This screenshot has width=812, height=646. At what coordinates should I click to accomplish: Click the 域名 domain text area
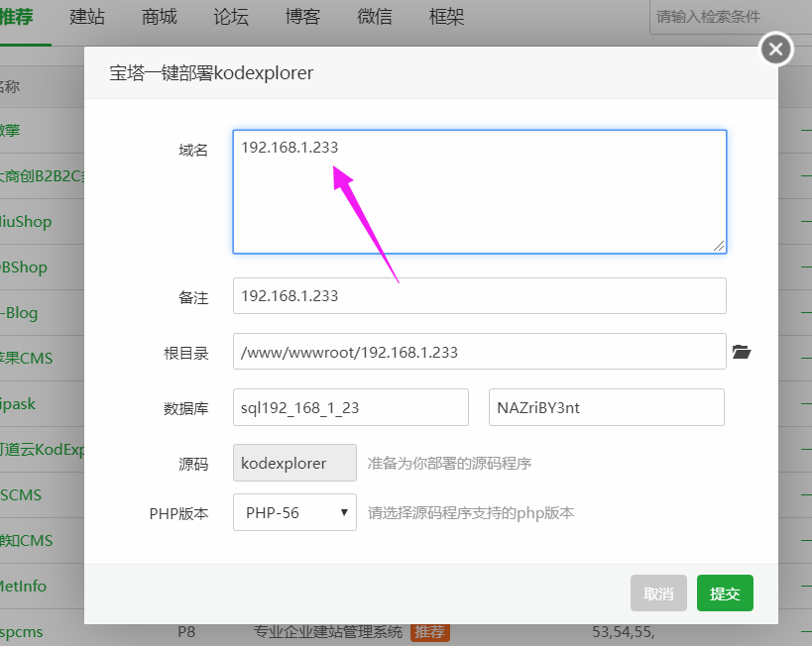480,191
